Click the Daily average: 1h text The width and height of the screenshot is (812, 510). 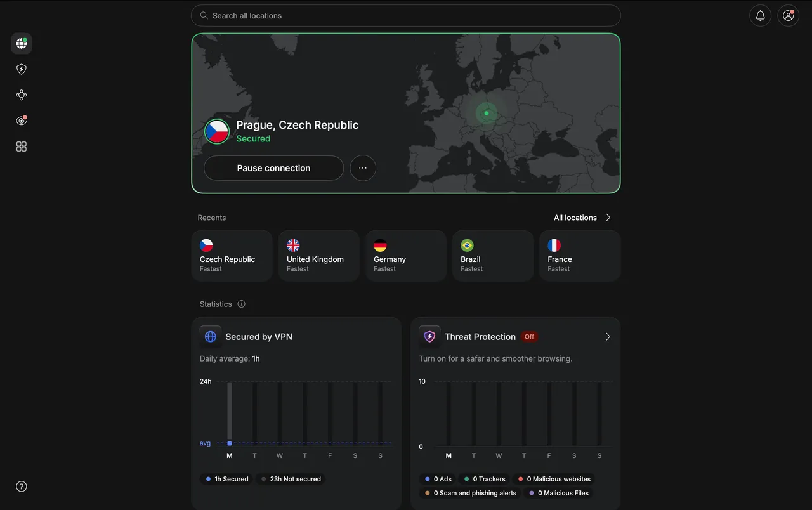click(230, 358)
